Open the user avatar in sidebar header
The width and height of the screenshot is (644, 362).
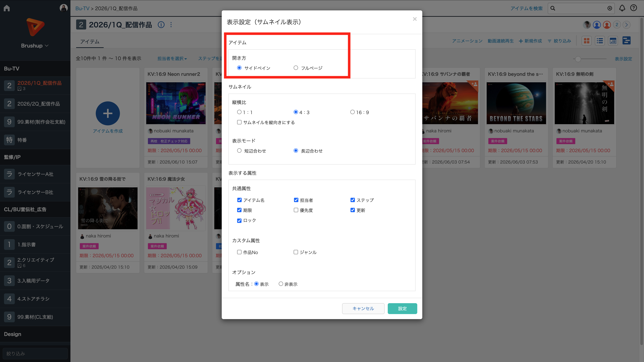point(64,8)
